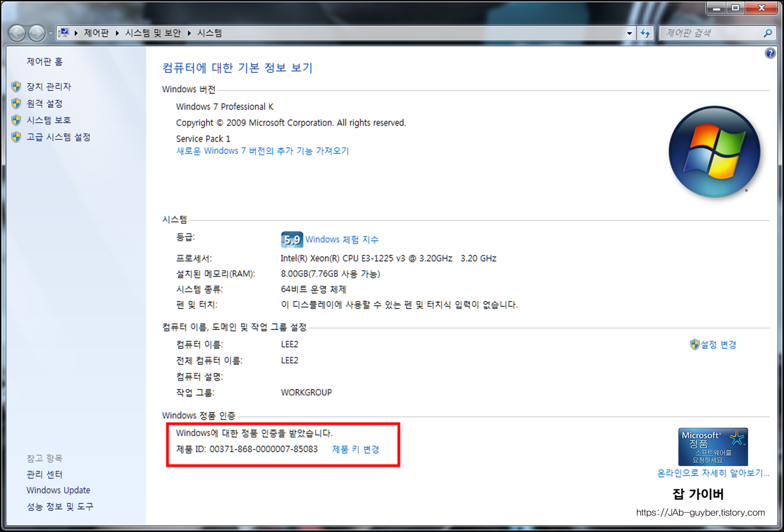Open 성능 정보 및 도구 link
This screenshot has width=784, height=532.
click(60, 507)
